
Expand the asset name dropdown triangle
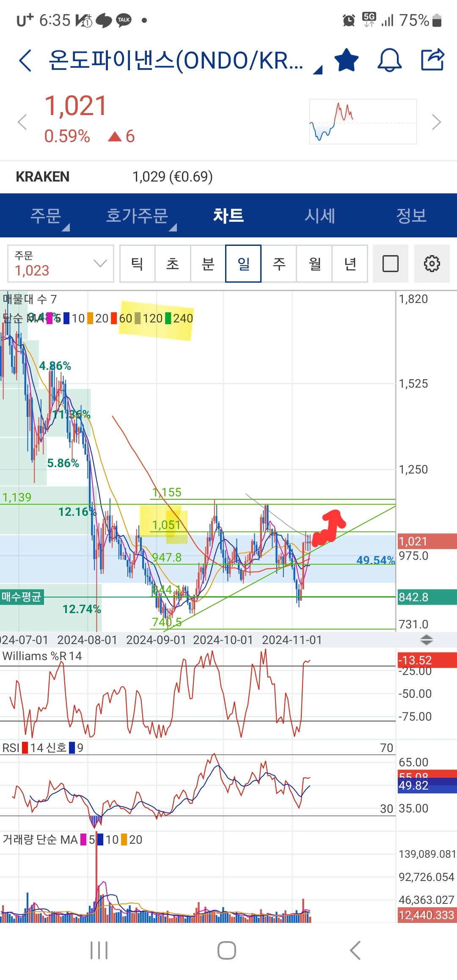click(x=318, y=70)
